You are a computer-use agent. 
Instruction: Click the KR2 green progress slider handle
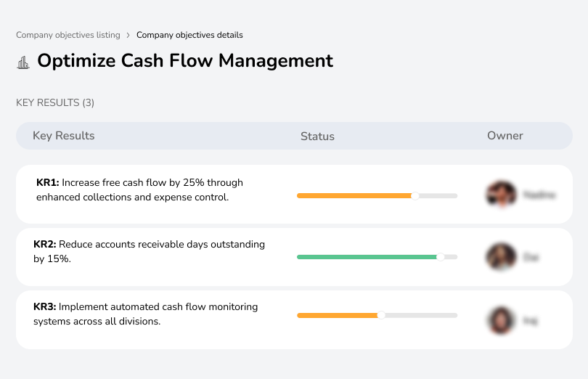441,257
